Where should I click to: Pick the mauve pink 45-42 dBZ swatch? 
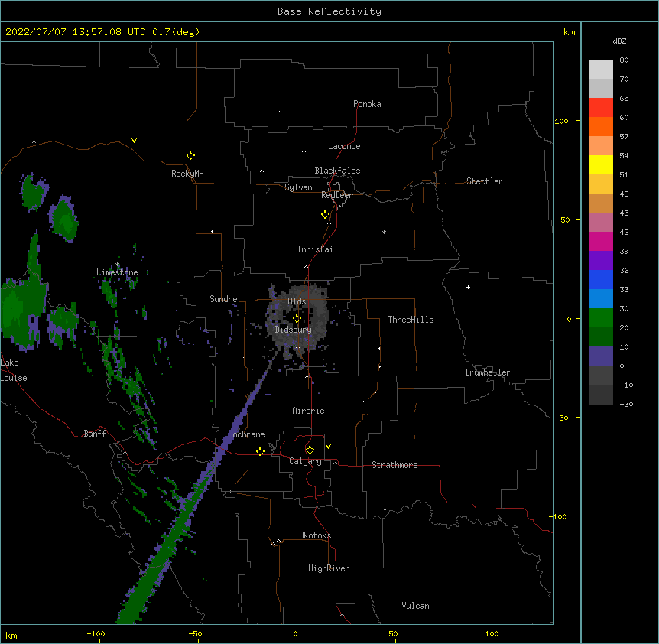(601, 223)
